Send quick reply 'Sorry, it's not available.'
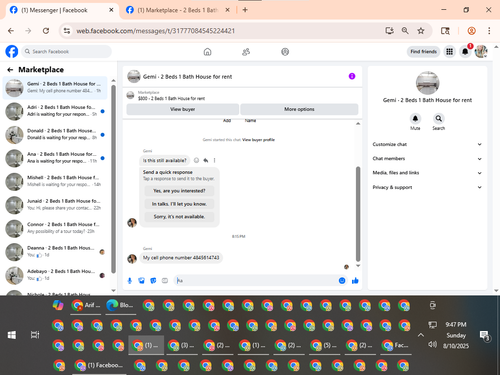This screenshot has height=375, width=500. pos(179,217)
